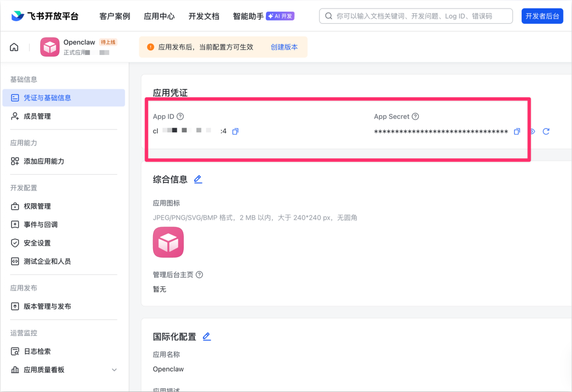572x392 pixels.
Task: Reset the App Secret via the refresh icon
Action: 546,131
